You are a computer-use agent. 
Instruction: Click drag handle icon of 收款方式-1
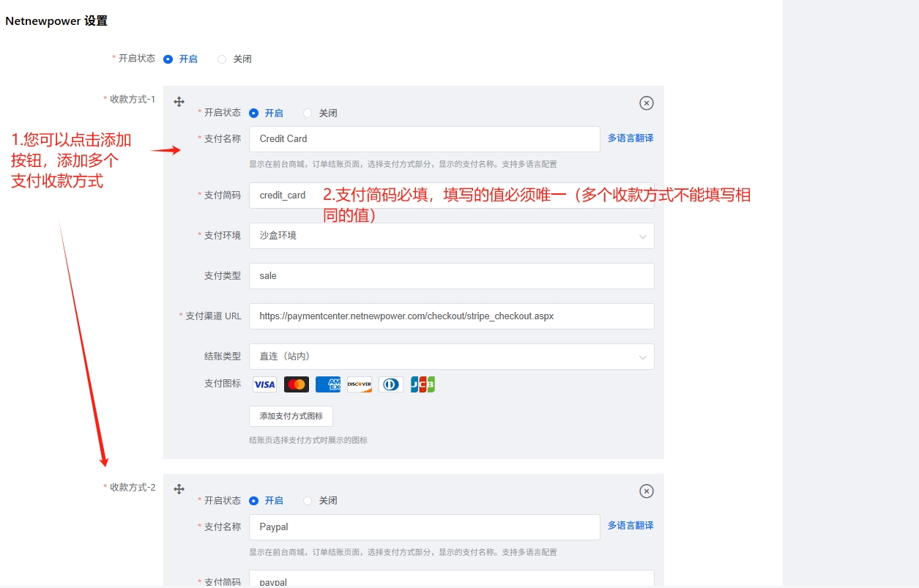179,102
